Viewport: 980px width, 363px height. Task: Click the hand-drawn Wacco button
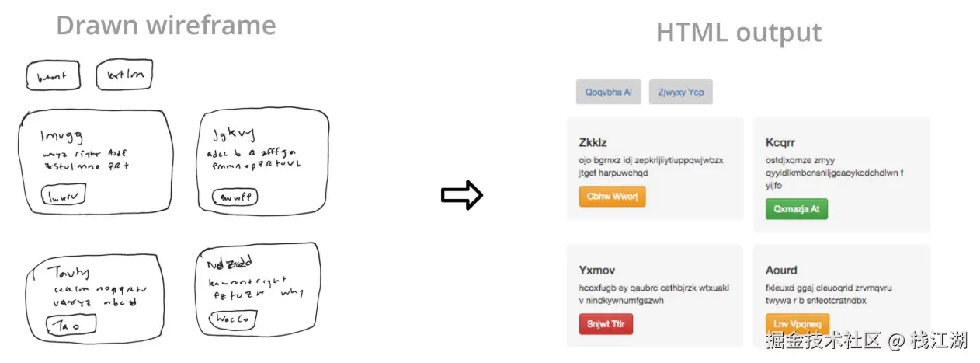232,318
